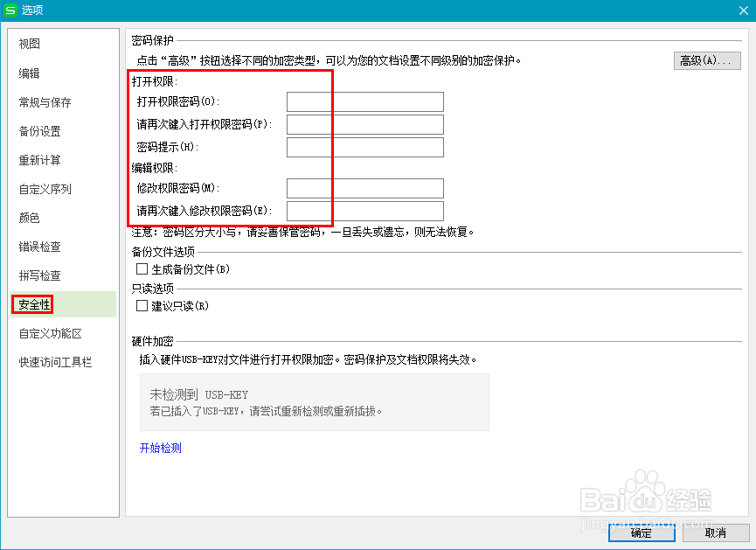
Task: Switch to the 安全性 tab
Action: click(x=29, y=303)
